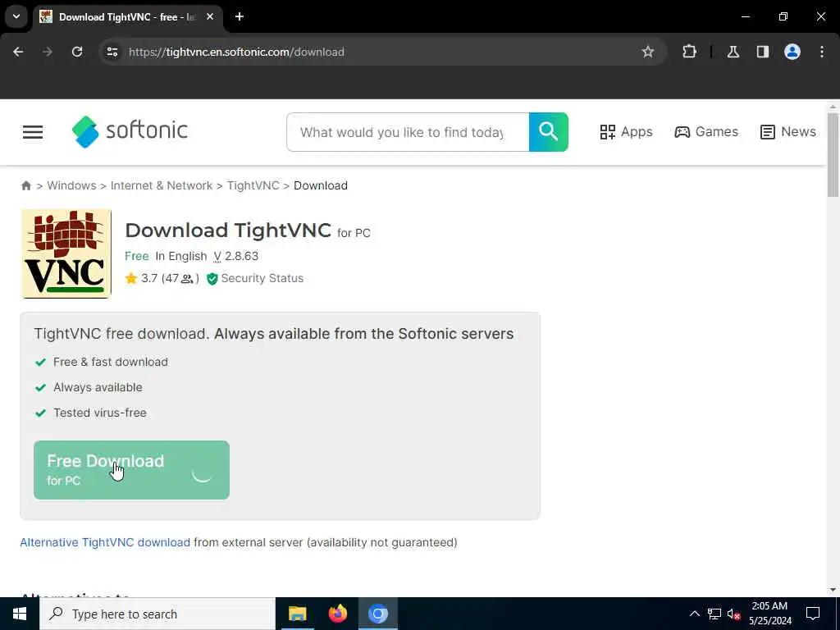The width and height of the screenshot is (840, 630).
Task: Open the Apps section
Action: pos(626,132)
